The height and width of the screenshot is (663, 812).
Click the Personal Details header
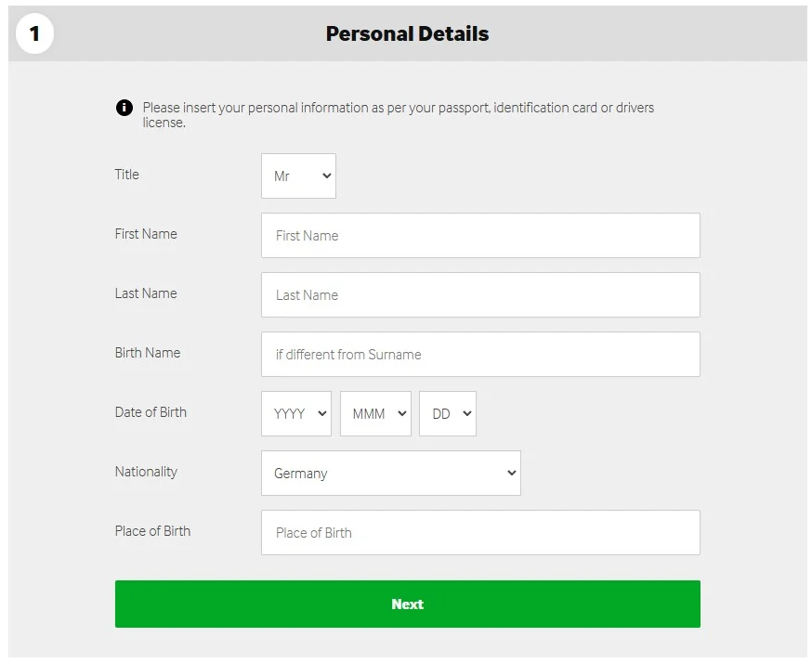point(407,33)
